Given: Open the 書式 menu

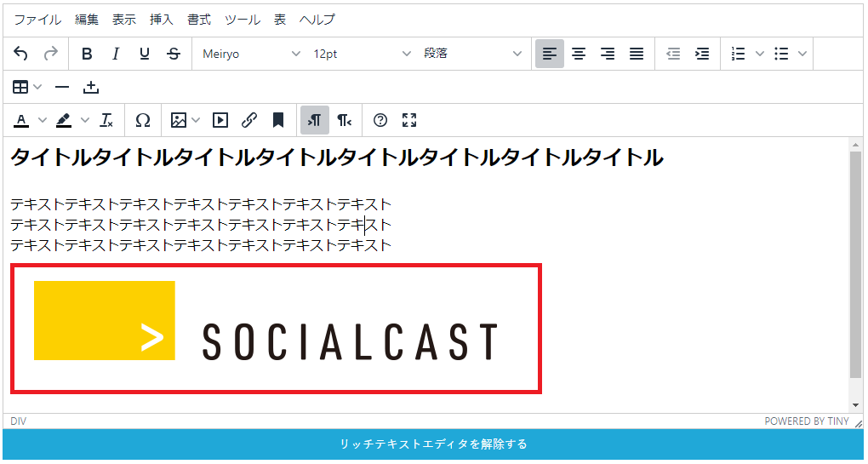Looking at the screenshot, I should point(199,20).
